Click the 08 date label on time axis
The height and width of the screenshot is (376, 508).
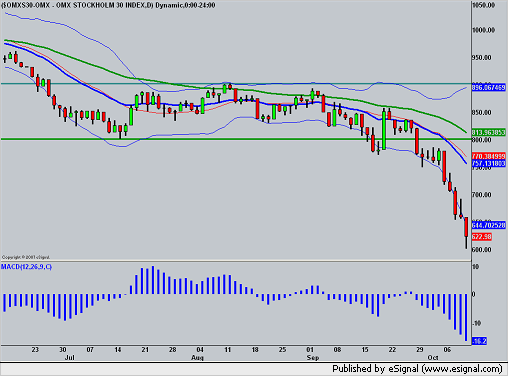point(337,350)
